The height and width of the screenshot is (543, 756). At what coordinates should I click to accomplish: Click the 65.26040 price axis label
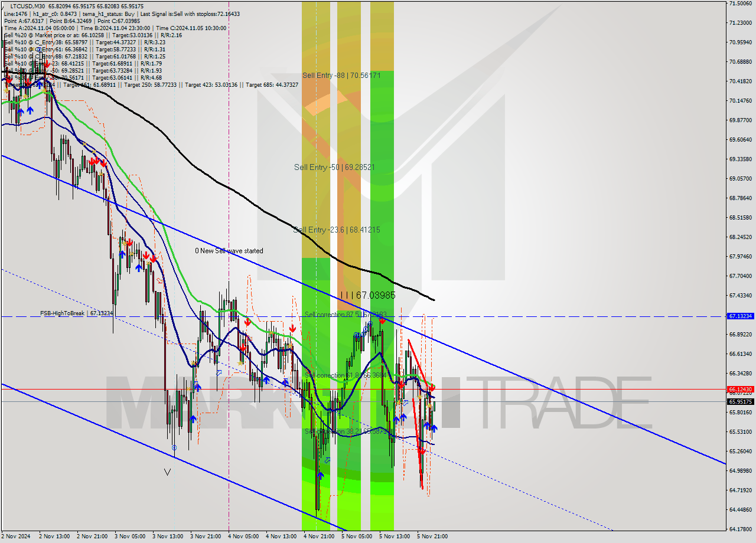click(x=741, y=451)
